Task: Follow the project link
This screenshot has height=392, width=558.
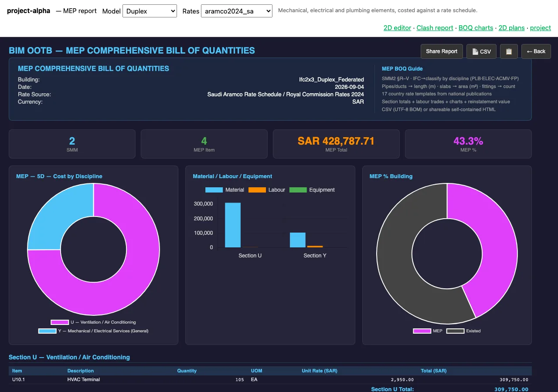Action: point(541,28)
